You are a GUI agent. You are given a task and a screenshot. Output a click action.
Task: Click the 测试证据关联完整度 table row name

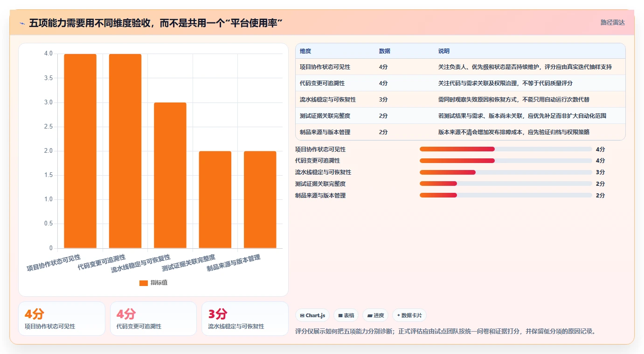pos(325,116)
